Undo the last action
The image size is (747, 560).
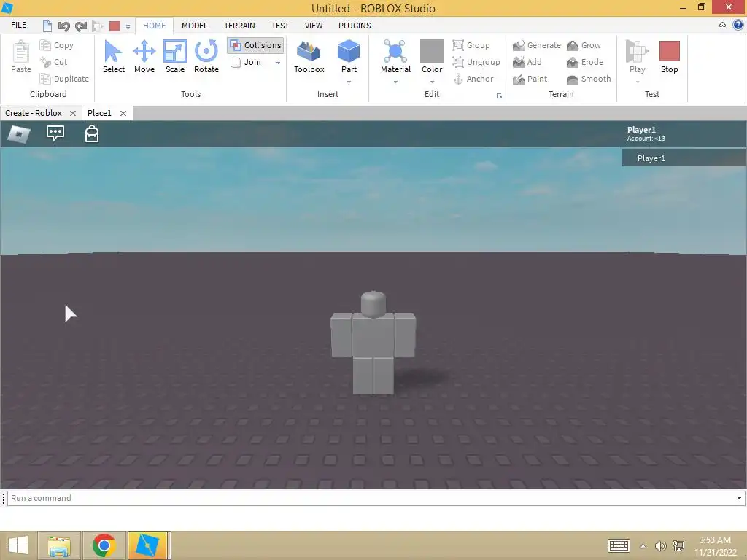tap(63, 26)
